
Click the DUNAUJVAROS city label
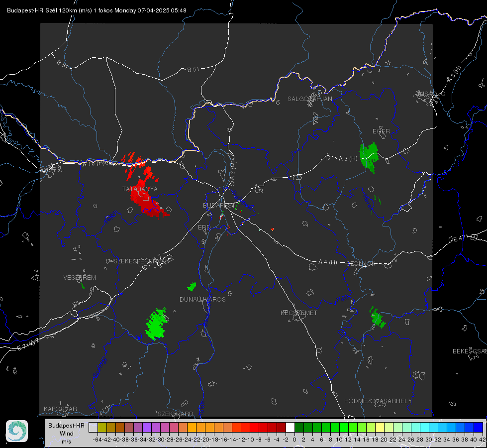coord(202,299)
